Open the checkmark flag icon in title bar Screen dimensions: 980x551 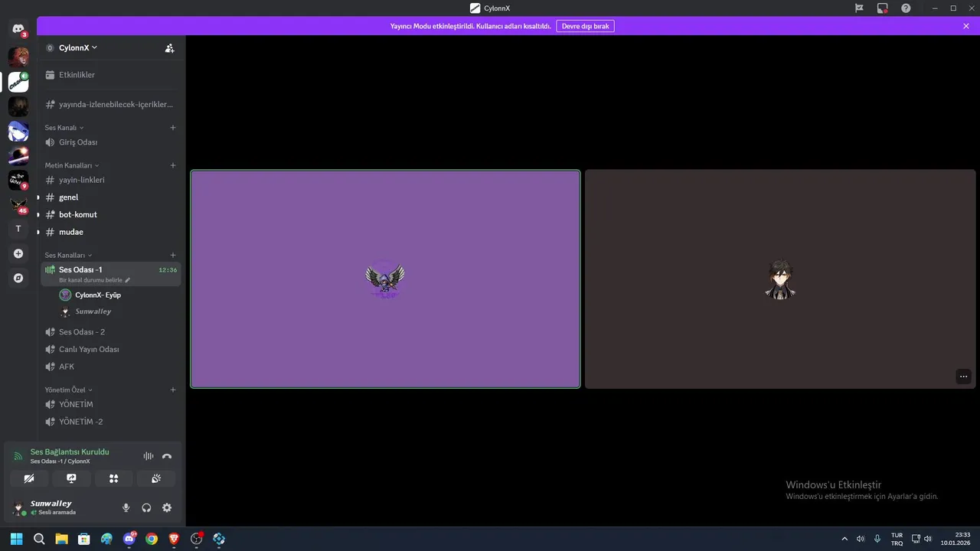pyautogui.click(x=859, y=8)
